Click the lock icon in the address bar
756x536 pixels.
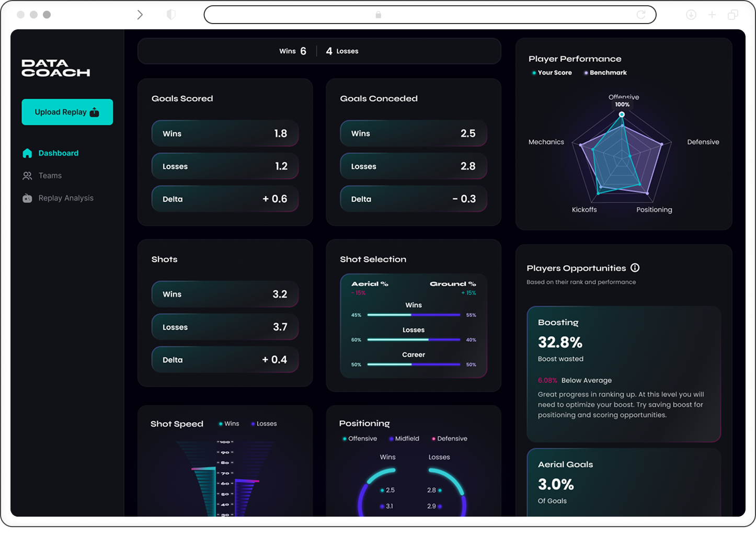[x=378, y=15]
